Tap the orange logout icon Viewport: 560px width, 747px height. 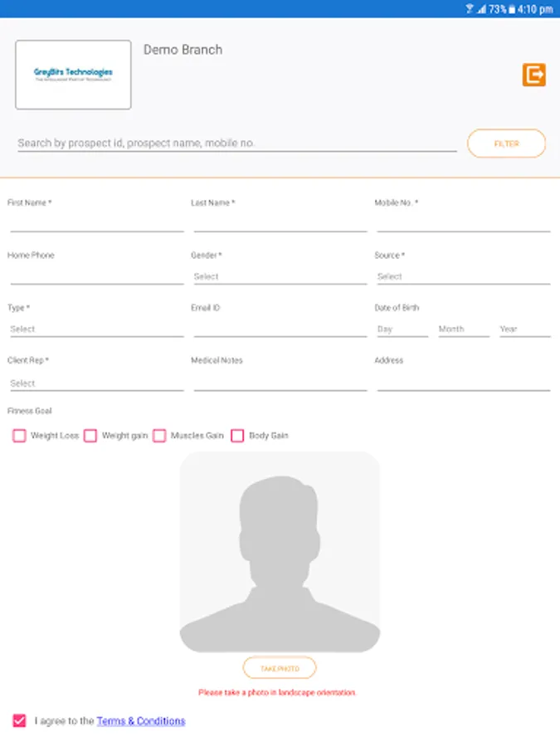[533, 75]
